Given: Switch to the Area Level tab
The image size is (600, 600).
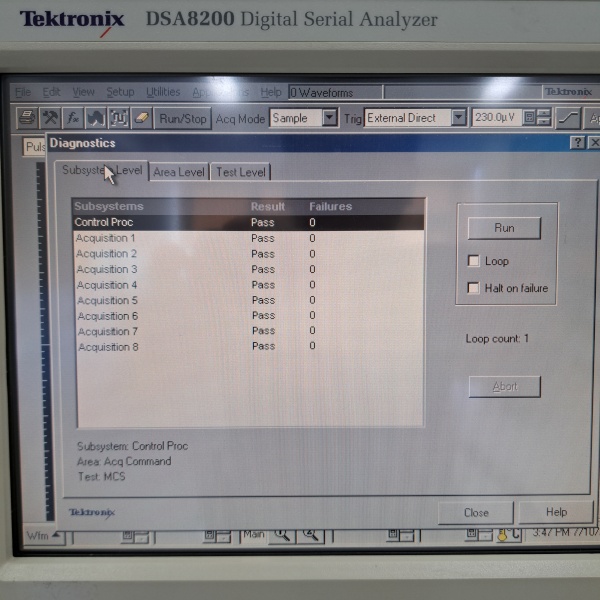Looking at the screenshot, I should click(179, 172).
